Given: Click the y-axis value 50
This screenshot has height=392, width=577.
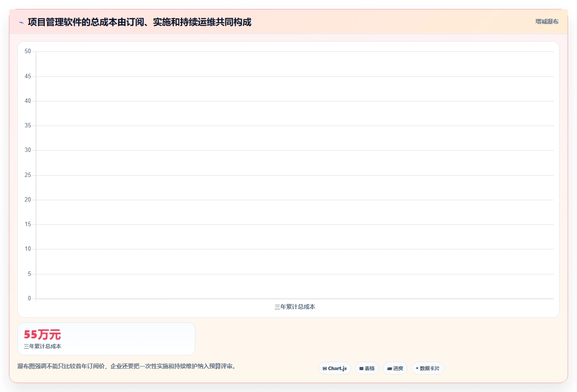Looking at the screenshot, I should tap(28, 51).
